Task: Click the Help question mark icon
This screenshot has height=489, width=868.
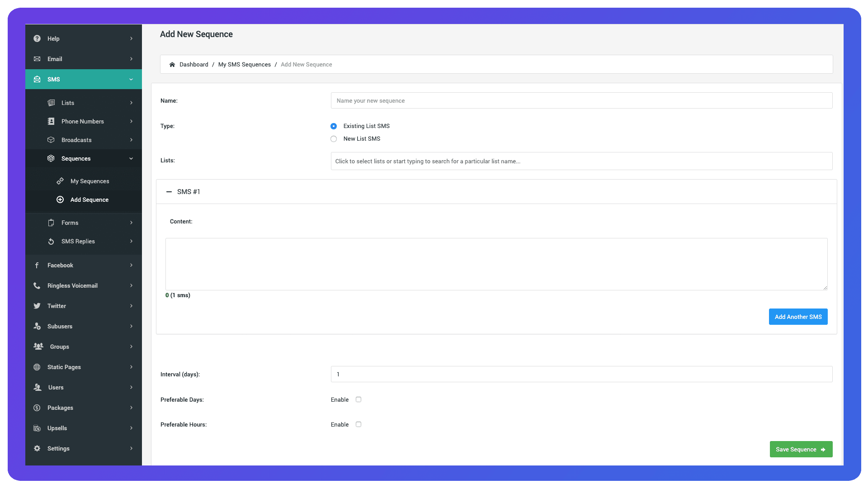Action: 37,38
